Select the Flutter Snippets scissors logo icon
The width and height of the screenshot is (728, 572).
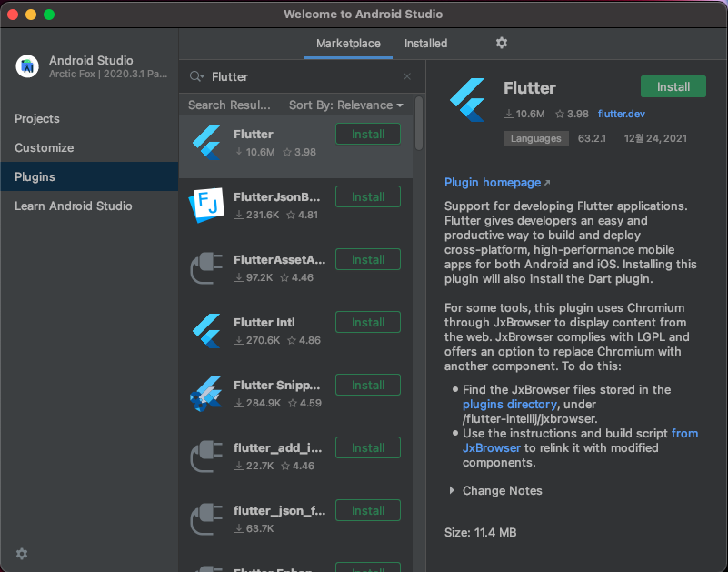[206, 394]
